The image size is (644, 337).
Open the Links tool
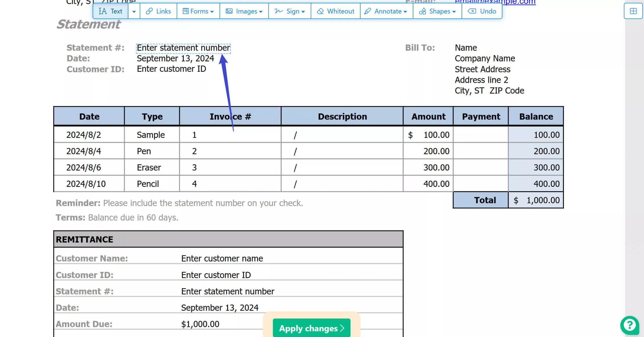coord(158,11)
